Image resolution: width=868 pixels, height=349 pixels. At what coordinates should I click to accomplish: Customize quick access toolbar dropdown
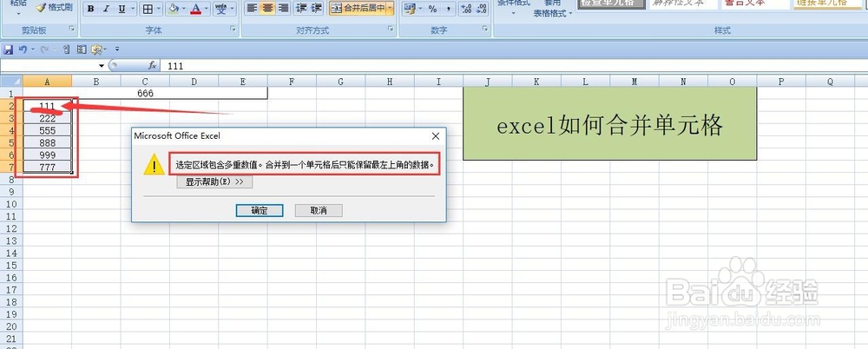click(x=117, y=49)
